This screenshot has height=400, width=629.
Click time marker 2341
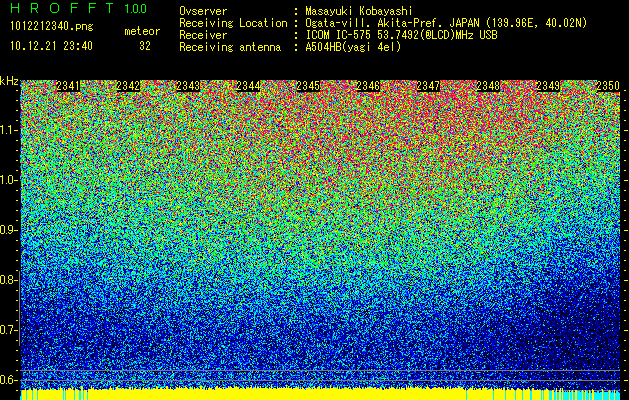[68, 86]
